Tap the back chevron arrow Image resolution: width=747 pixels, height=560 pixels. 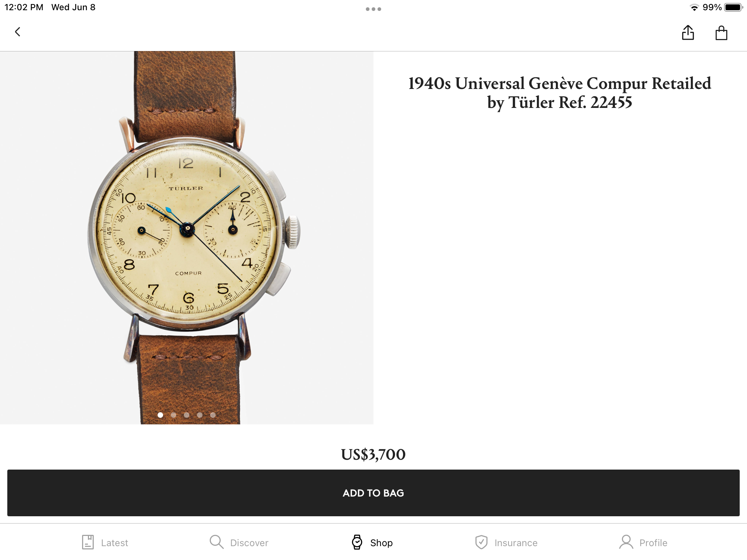click(18, 32)
